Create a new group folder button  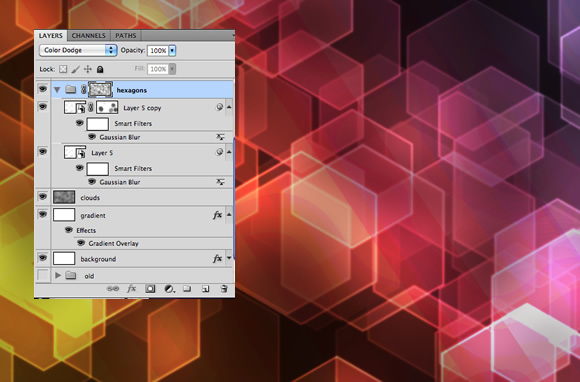tap(187, 289)
